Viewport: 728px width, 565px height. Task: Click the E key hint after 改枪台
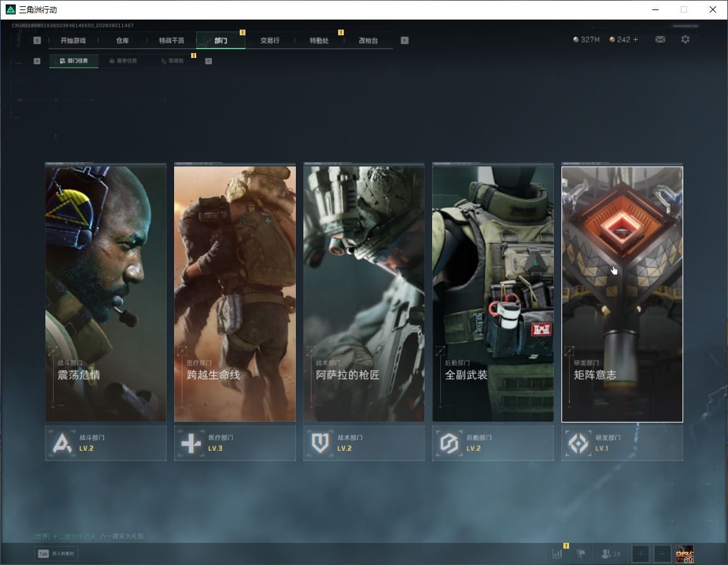(x=404, y=40)
